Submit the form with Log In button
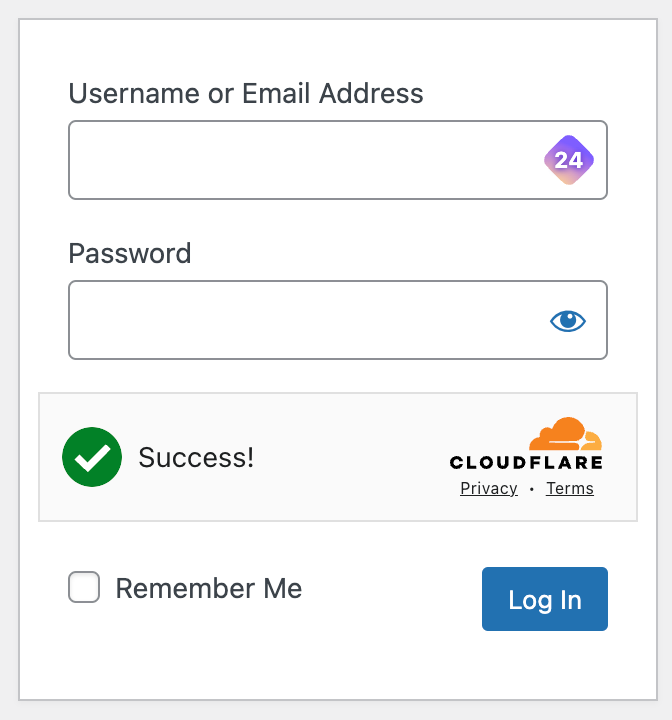 coord(545,599)
